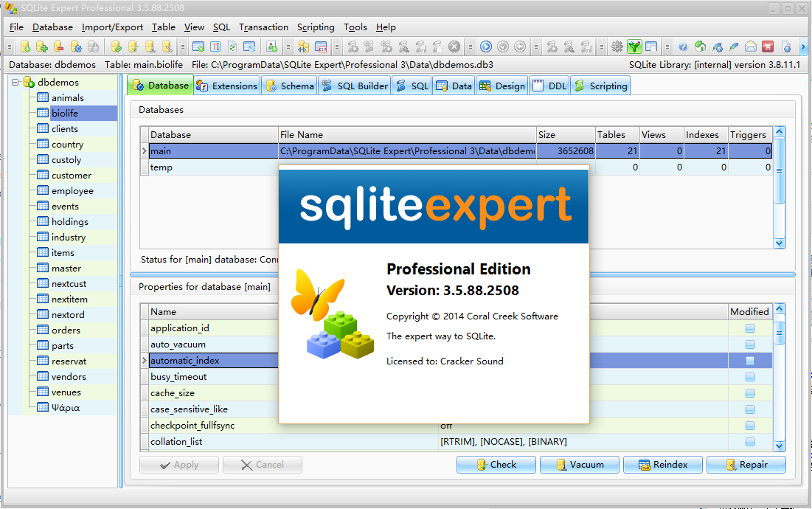Toggle Modified checkbox for automatic_index row

[x=749, y=361]
